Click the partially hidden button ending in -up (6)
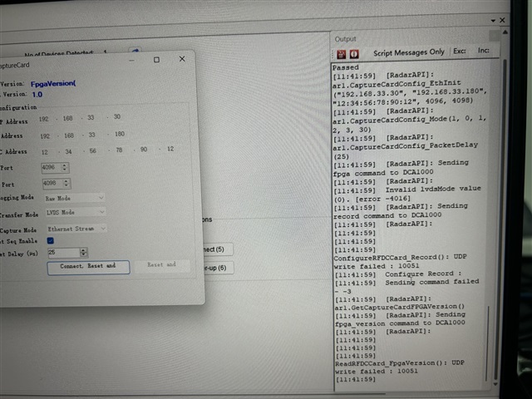Image resolution: width=532 pixels, height=399 pixels. 218,268
